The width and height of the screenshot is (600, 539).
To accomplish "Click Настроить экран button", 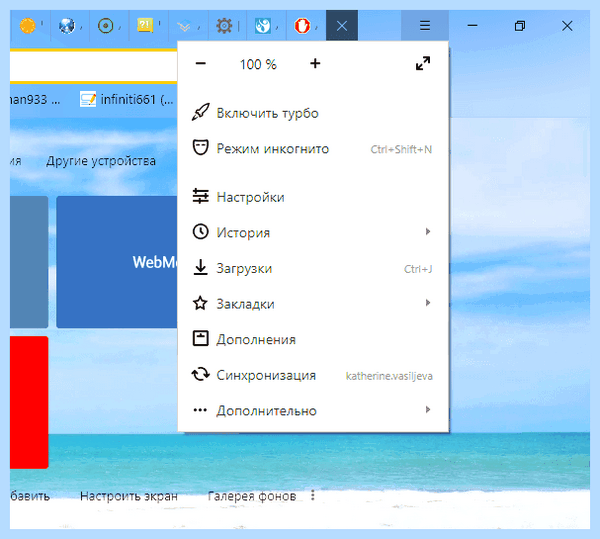I will tap(129, 496).
